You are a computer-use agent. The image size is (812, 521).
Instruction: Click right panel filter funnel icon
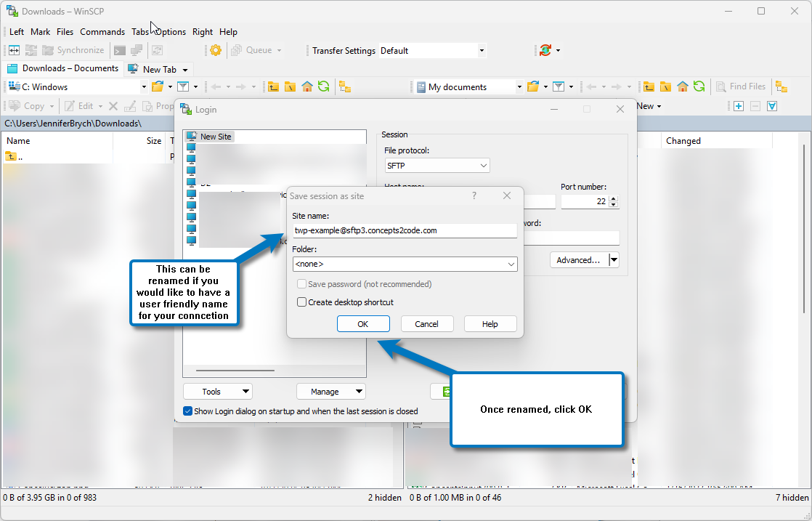pyautogui.click(x=559, y=86)
